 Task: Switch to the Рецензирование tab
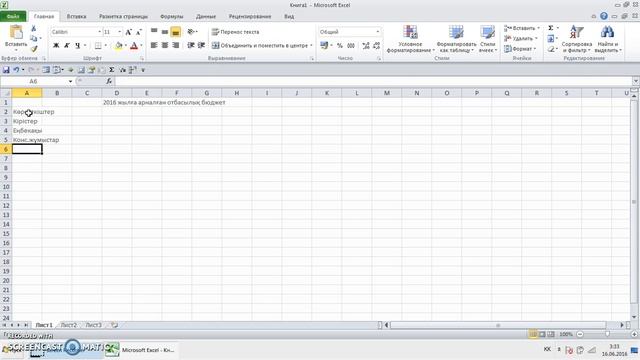point(250,16)
